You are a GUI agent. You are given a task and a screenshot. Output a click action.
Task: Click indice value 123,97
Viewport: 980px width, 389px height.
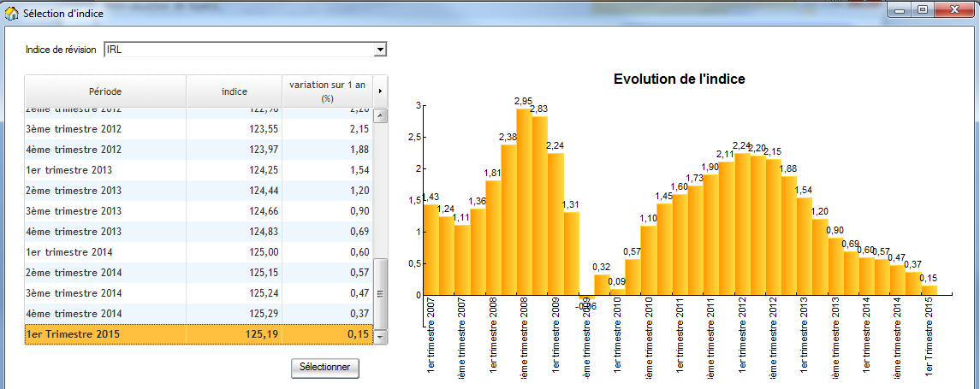click(264, 150)
